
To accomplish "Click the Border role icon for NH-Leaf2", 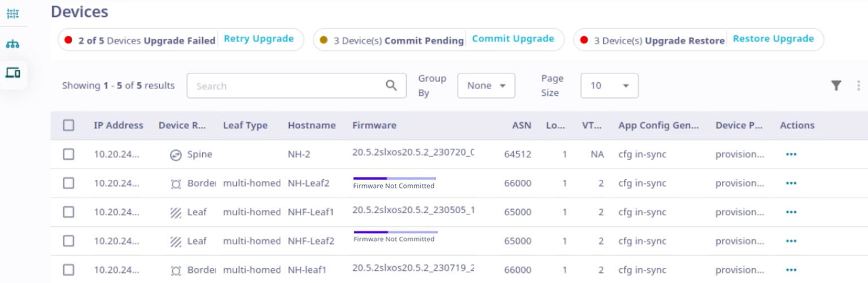I will click(x=176, y=184).
